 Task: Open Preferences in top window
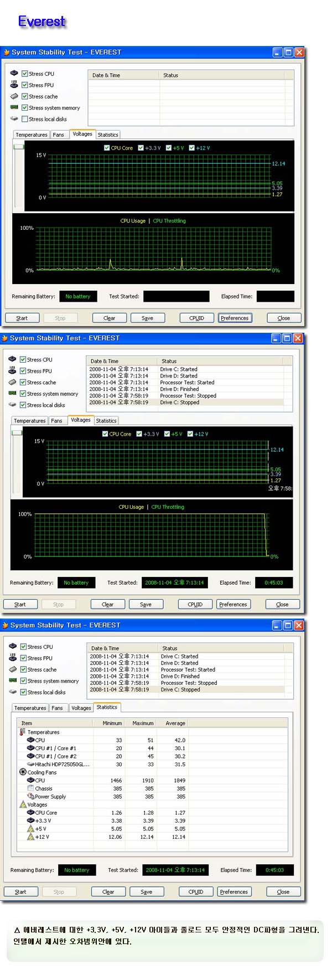click(235, 318)
